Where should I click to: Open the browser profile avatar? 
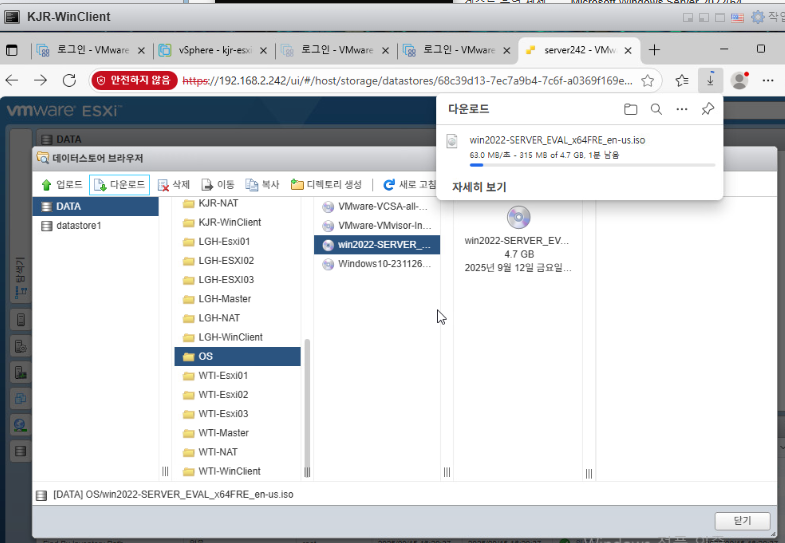(739, 80)
